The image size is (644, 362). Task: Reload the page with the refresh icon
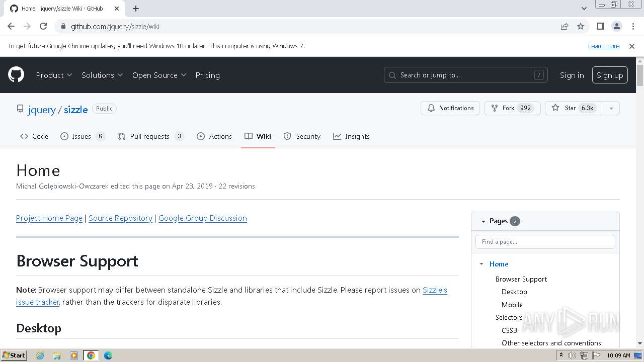pos(43,26)
